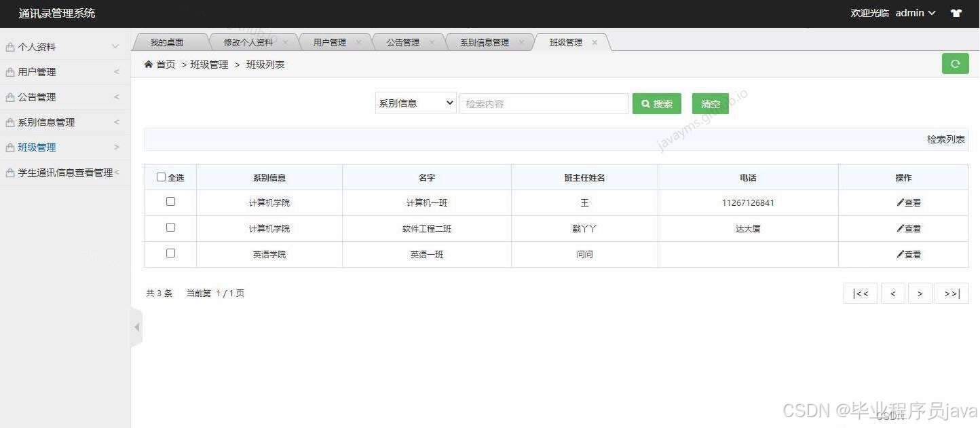The image size is (980, 428).
Task: Close the 公告管理 tab
Action: [x=432, y=42]
